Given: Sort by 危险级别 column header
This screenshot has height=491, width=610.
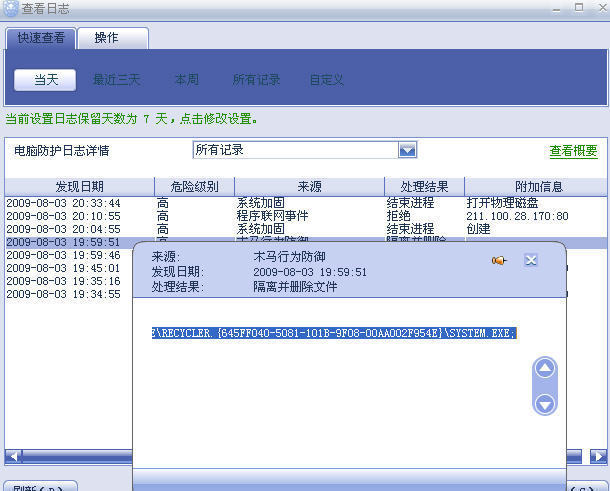Looking at the screenshot, I should [x=195, y=187].
